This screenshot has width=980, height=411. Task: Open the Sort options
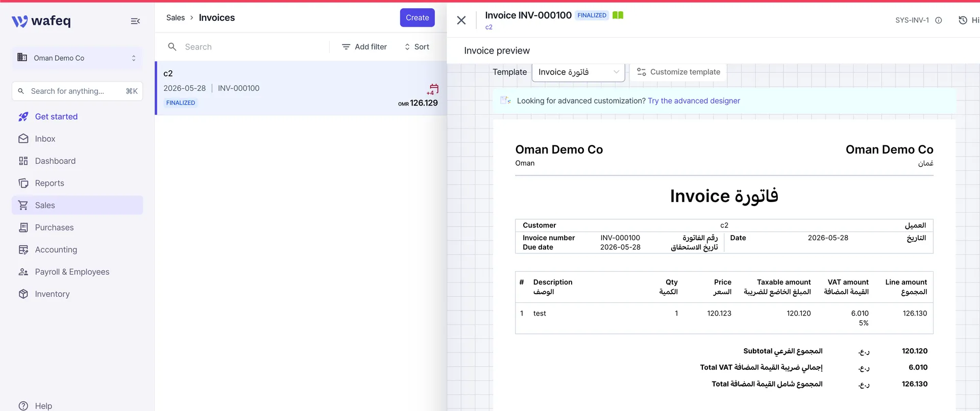pyautogui.click(x=416, y=47)
